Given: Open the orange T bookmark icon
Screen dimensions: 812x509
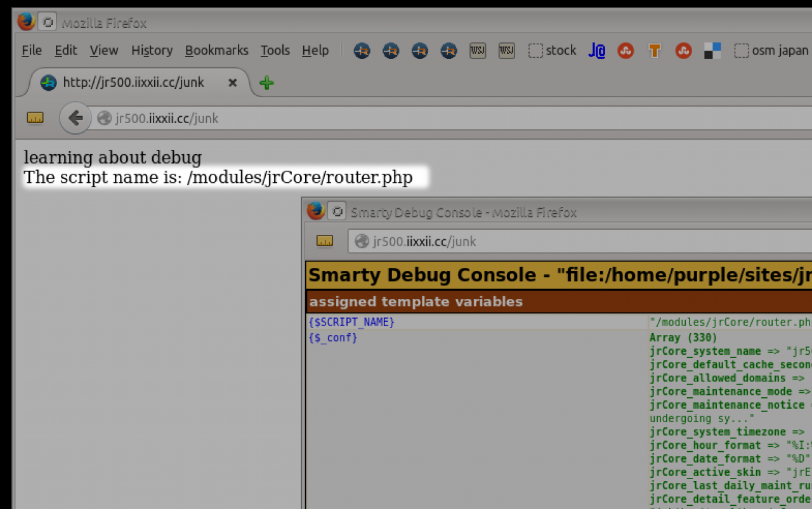Looking at the screenshot, I should (655, 51).
